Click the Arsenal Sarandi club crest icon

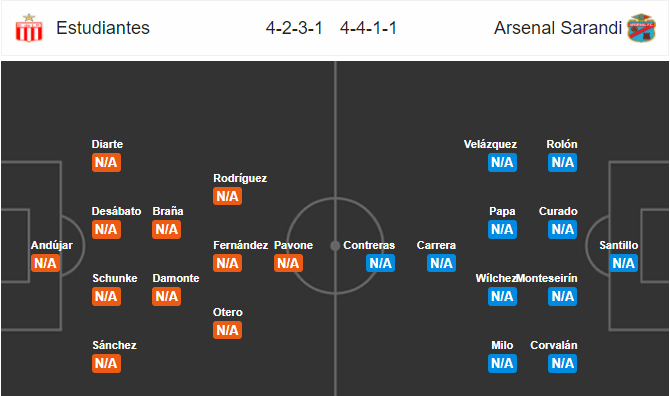click(x=641, y=28)
